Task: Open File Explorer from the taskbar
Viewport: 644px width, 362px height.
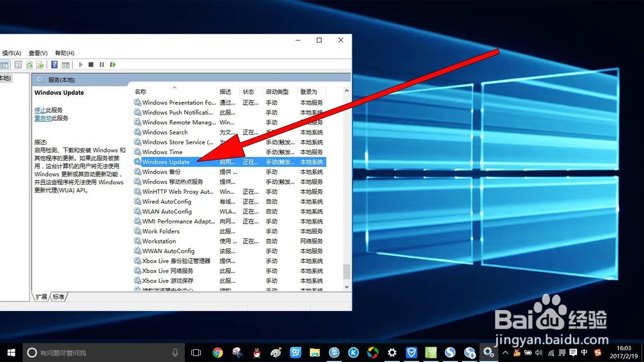Action: click(315, 352)
